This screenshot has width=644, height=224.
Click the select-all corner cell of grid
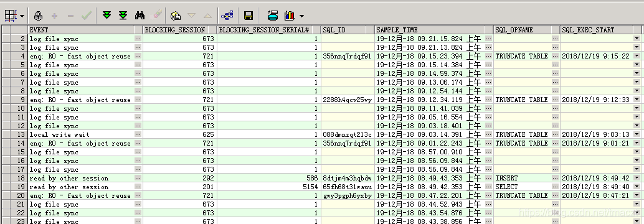[6, 30]
